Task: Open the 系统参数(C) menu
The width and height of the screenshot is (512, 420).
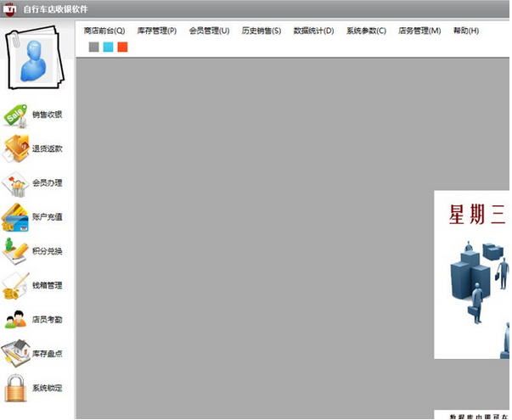Action: tap(366, 31)
